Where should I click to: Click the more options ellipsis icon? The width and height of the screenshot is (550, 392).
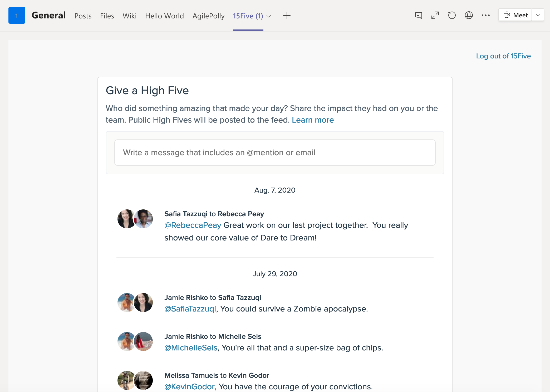(x=485, y=15)
